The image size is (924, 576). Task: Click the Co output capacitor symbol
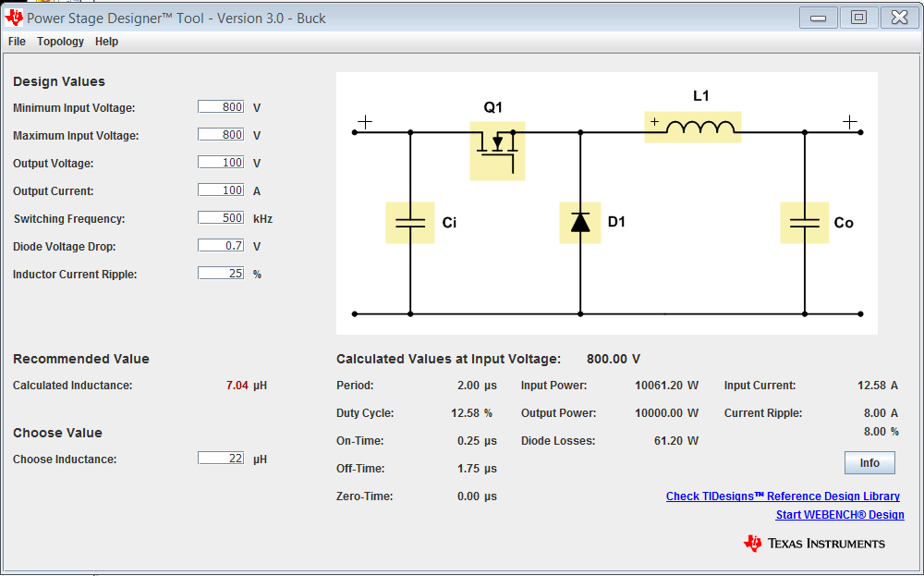(805, 222)
